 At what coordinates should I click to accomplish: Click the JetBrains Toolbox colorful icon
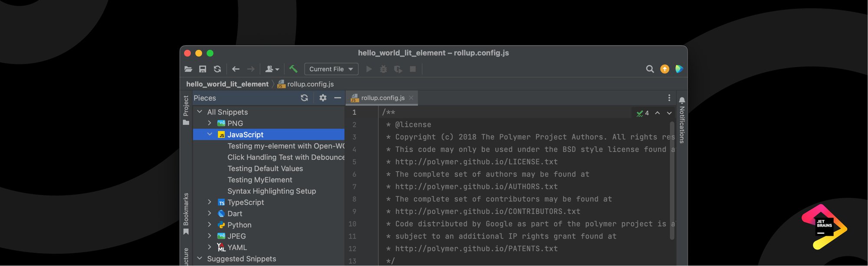(679, 69)
